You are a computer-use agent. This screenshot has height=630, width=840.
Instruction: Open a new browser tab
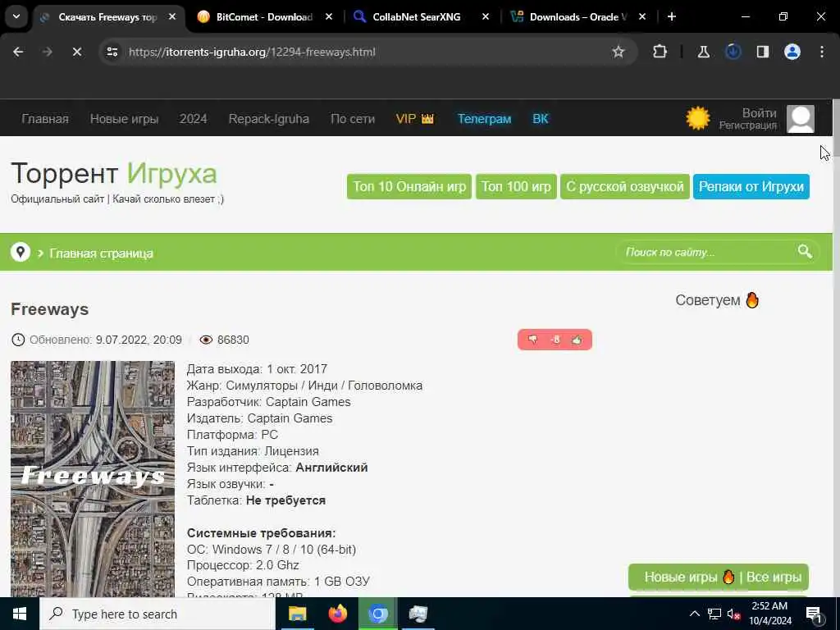tap(672, 17)
